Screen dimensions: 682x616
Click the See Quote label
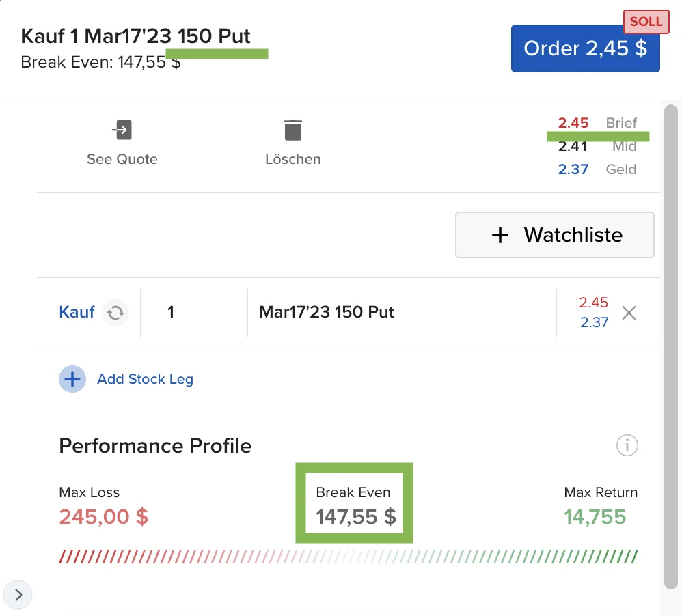click(x=122, y=159)
